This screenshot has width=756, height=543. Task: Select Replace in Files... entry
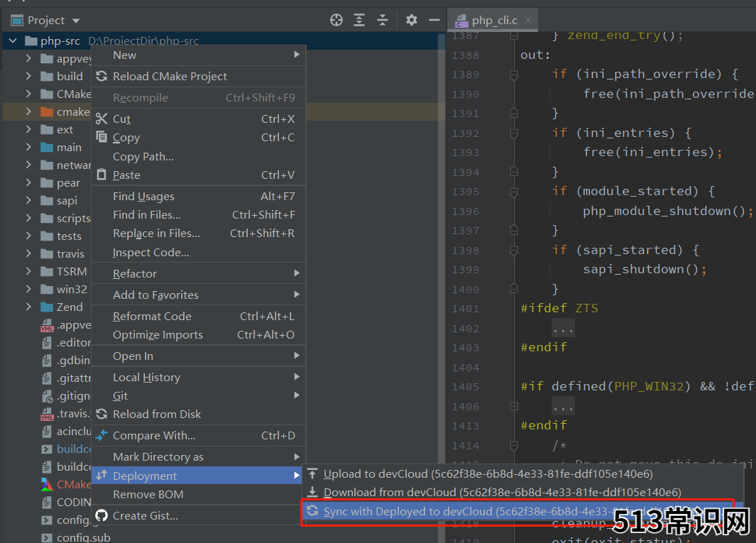coord(199,234)
